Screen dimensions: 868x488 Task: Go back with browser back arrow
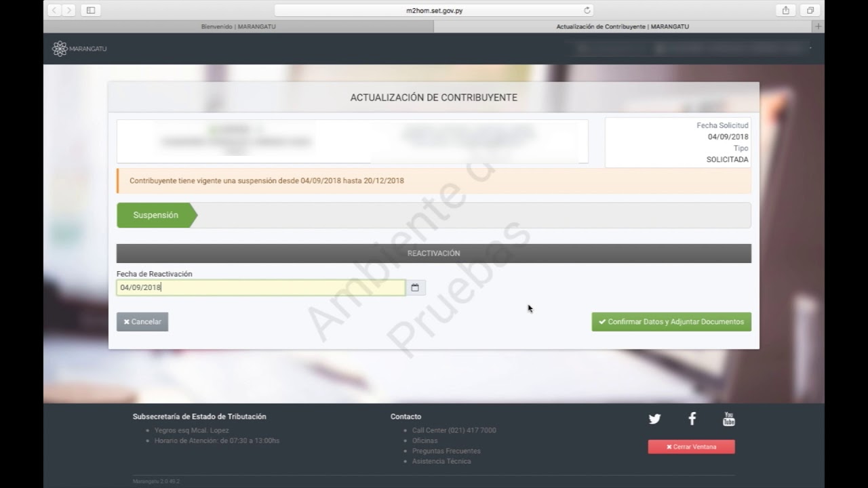tap(54, 10)
